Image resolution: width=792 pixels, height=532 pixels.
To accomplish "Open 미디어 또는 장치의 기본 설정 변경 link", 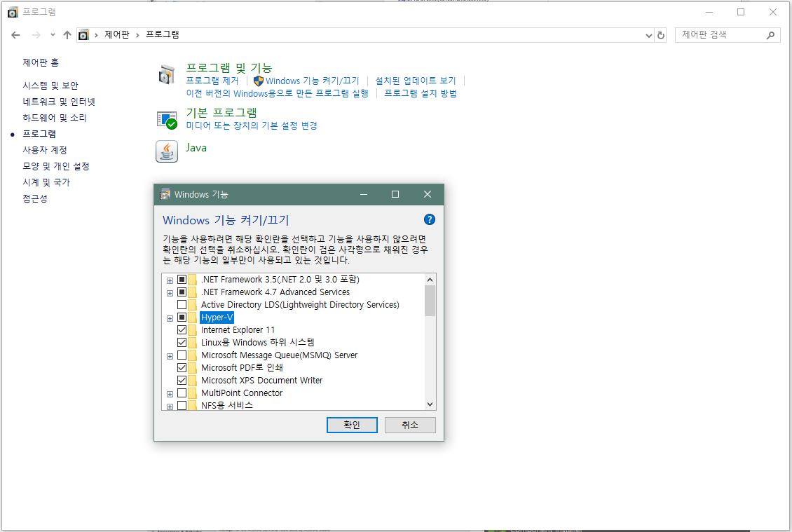I will (252, 125).
